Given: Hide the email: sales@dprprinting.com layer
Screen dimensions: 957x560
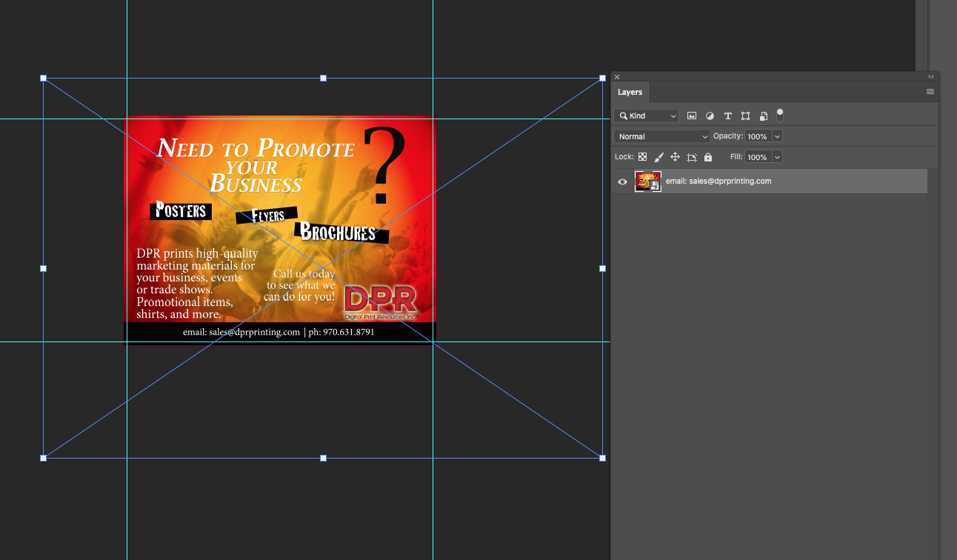Looking at the screenshot, I should coord(622,181).
